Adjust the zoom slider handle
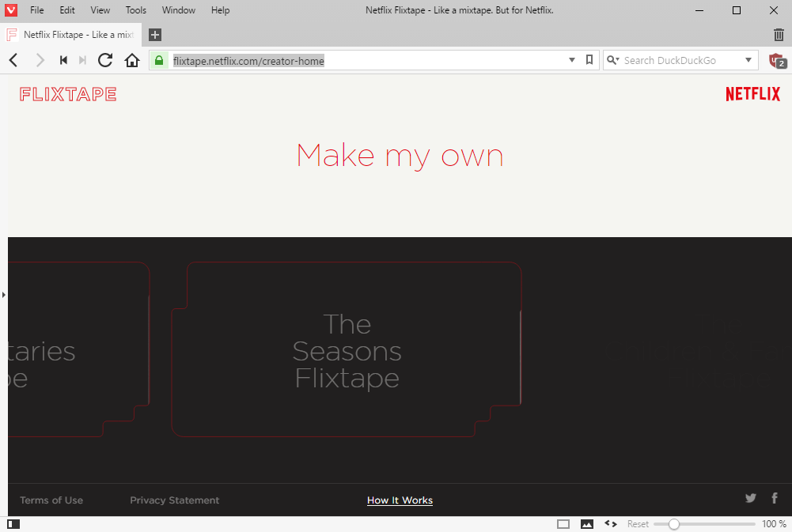The width and height of the screenshot is (792, 532). point(674,524)
